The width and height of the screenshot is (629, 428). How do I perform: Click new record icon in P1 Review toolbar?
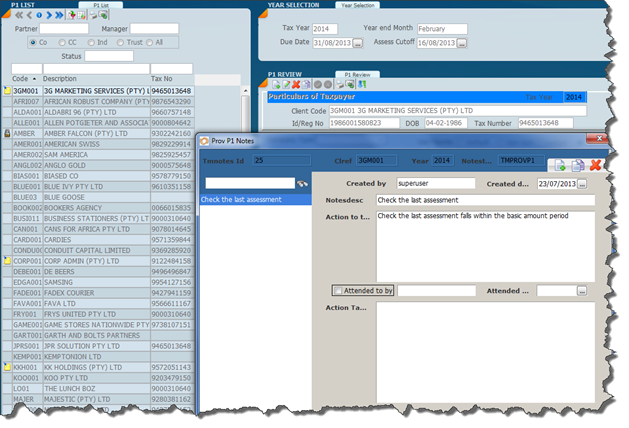[274, 84]
